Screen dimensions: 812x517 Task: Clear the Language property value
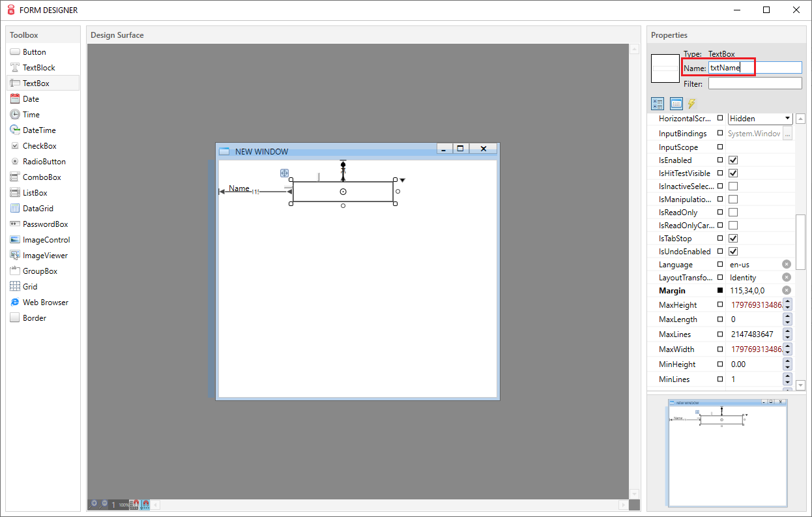pyautogui.click(x=786, y=264)
